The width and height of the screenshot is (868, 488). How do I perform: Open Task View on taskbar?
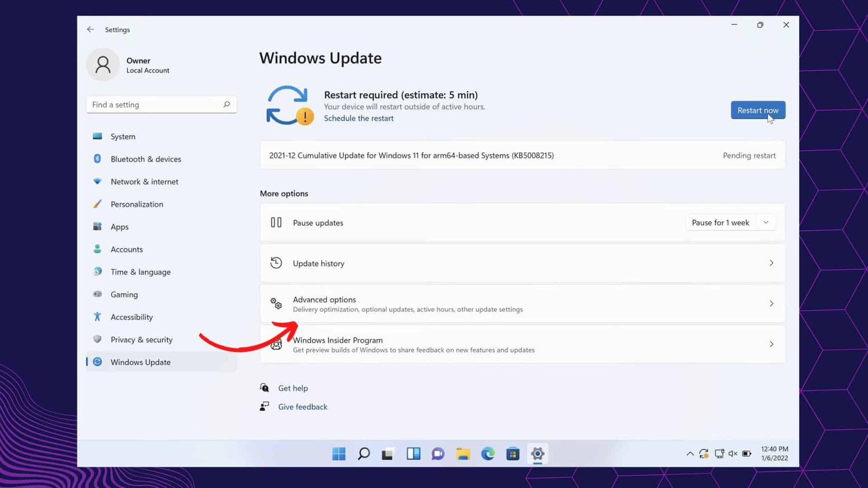pos(387,454)
